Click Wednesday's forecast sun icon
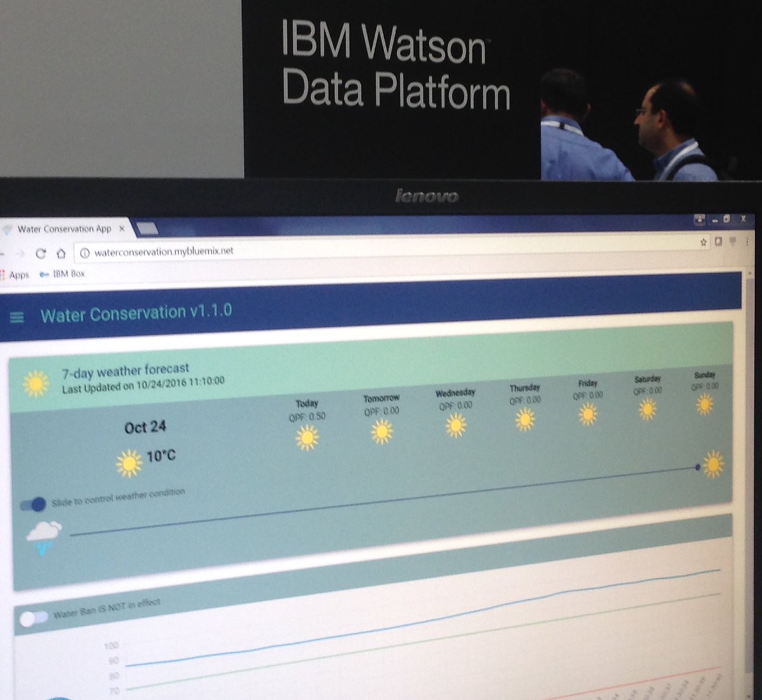Screen dimensions: 762x700 [456, 426]
